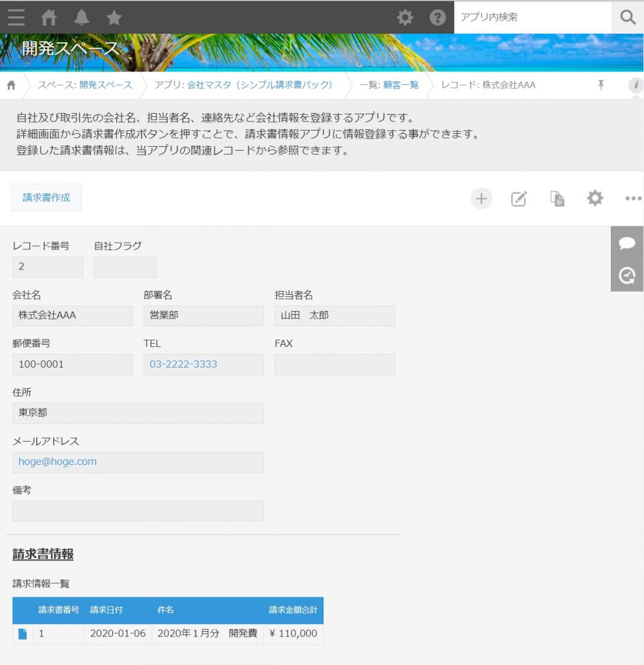Click the empty 自社フラグ field
644x665 pixels.
125,267
